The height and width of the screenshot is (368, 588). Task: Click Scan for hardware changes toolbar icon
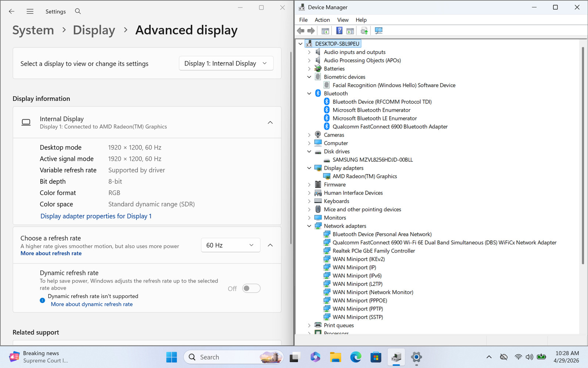point(379,31)
